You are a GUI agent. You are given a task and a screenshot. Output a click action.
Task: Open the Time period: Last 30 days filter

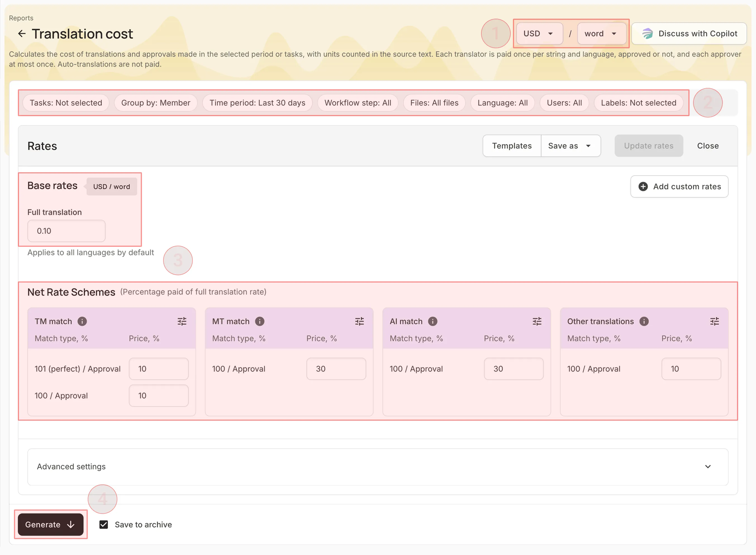click(x=258, y=103)
